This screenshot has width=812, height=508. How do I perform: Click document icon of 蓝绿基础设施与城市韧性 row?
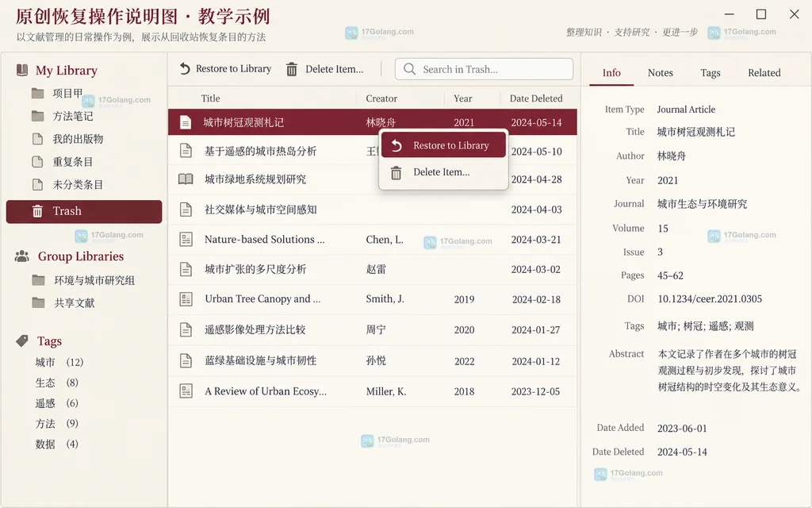186,361
